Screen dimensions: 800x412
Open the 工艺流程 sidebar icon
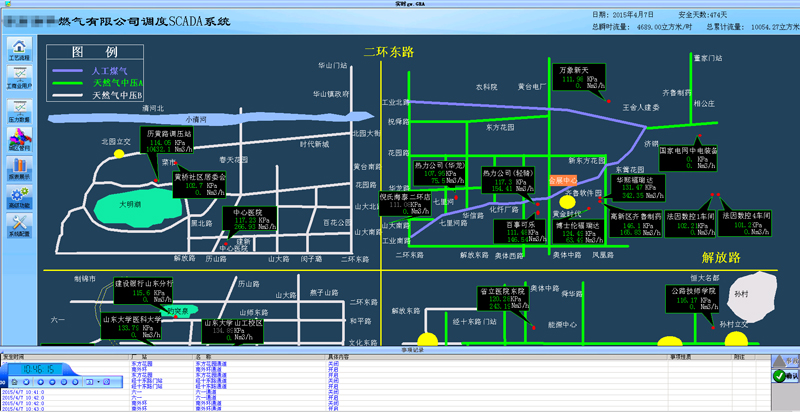[19, 52]
